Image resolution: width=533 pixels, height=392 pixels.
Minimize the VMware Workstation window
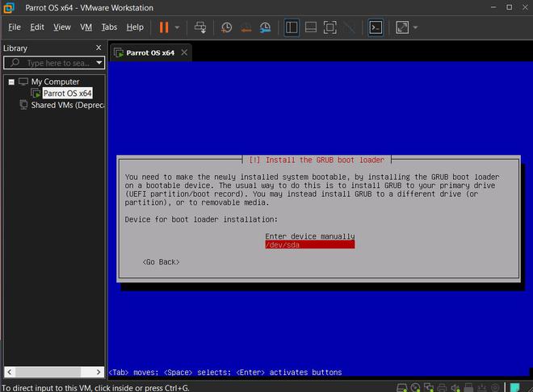[x=493, y=7]
